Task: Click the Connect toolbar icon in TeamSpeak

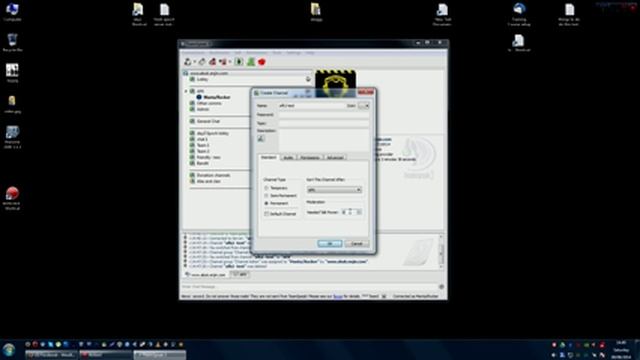Action: 187,62
